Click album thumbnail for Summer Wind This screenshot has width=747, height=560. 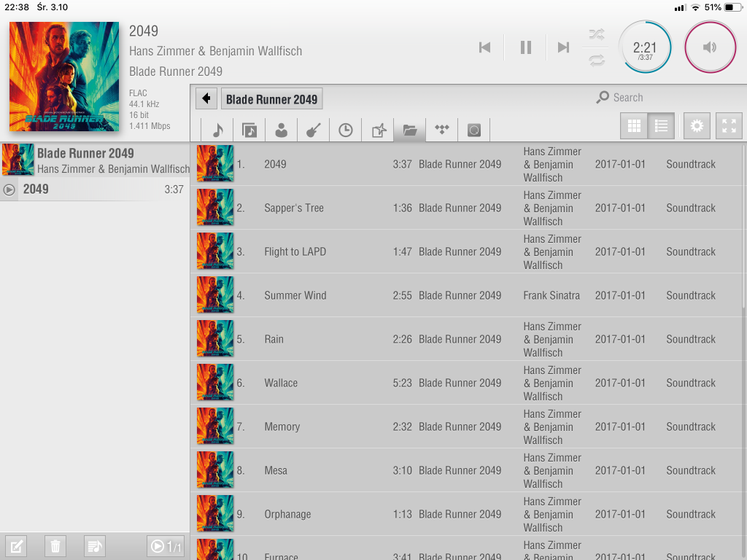215,295
